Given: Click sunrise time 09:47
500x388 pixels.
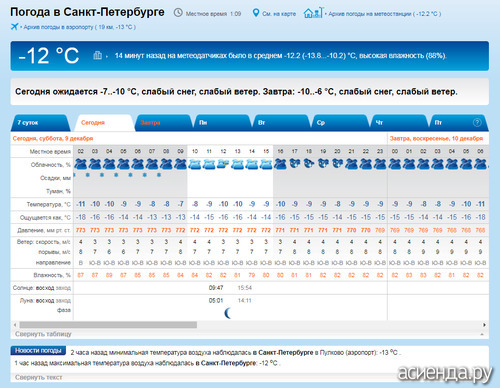Looking at the screenshot, I should 216,288.
